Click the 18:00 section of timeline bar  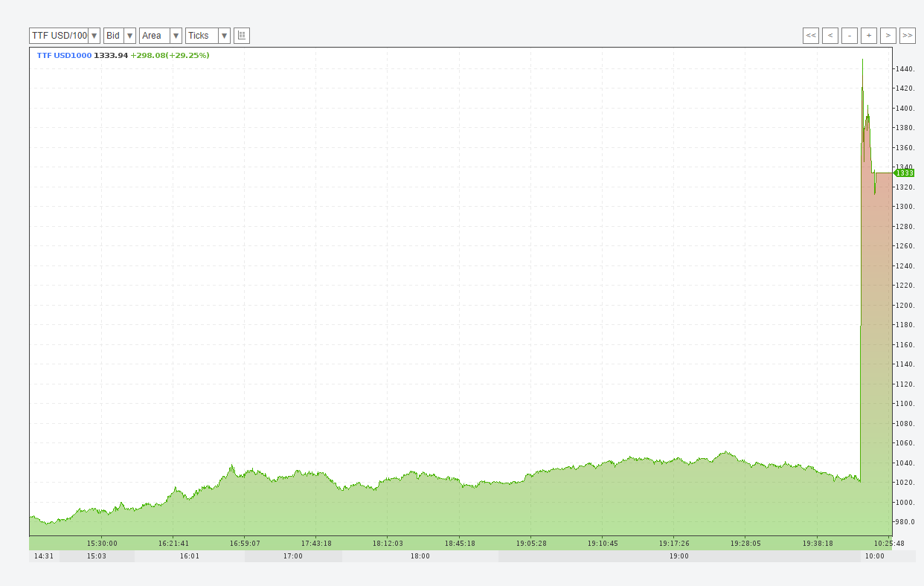tap(420, 556)
